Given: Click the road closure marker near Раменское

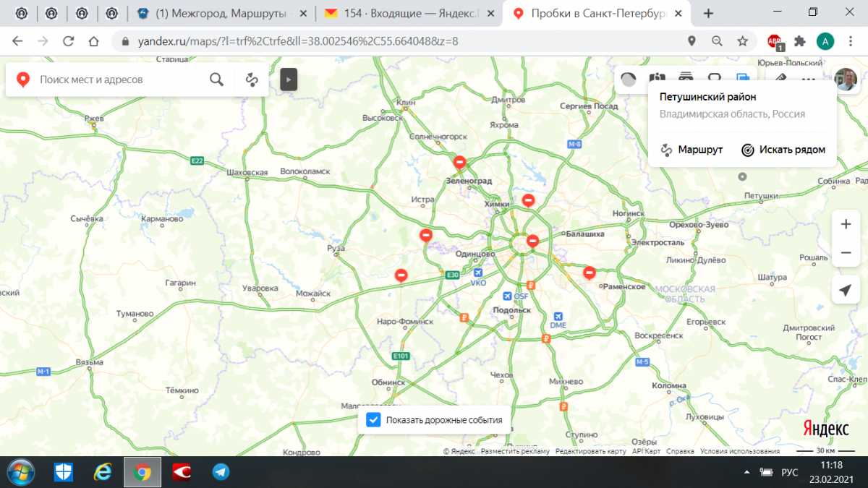Looking at the screenshot, I should click(590, 272).
